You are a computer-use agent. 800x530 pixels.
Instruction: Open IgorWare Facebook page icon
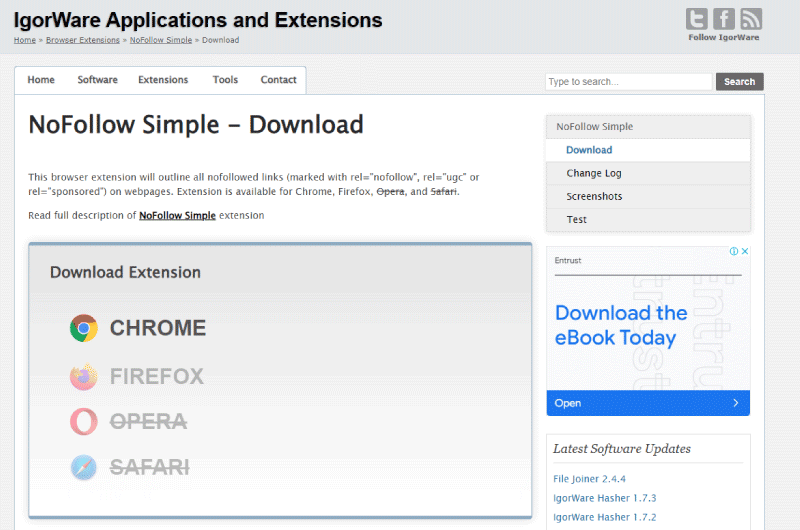pos(723,19)
